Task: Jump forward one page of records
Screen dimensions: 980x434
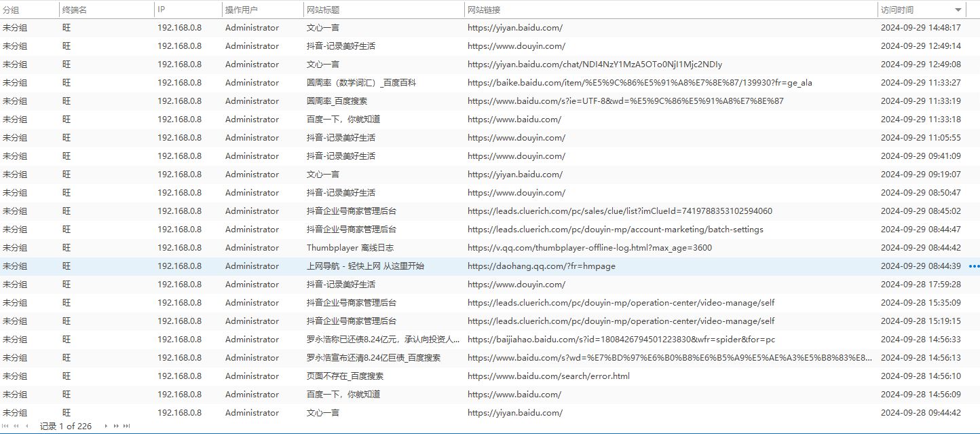Action: [x=116, y=426]
